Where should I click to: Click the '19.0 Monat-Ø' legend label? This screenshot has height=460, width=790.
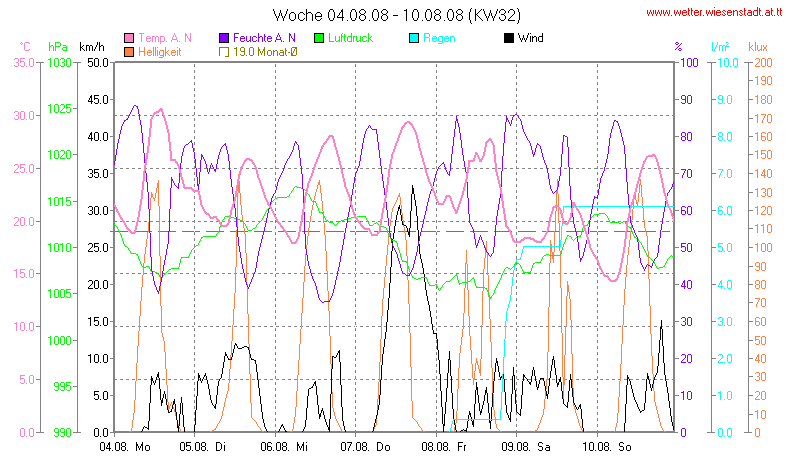[x=265, y=52]
